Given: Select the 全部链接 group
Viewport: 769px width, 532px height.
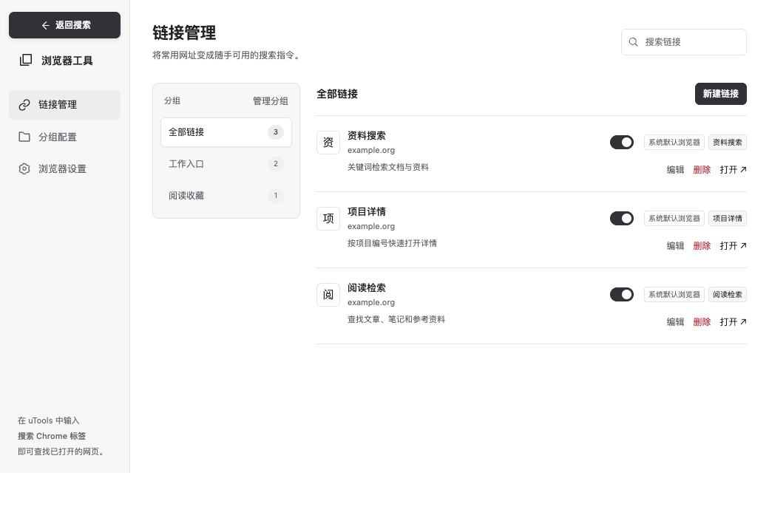Looking at the screenshot, I should click(226, 132).
